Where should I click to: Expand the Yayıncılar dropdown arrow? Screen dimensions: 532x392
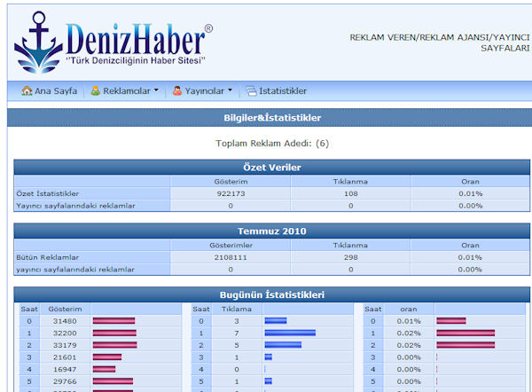coord(230,90)
